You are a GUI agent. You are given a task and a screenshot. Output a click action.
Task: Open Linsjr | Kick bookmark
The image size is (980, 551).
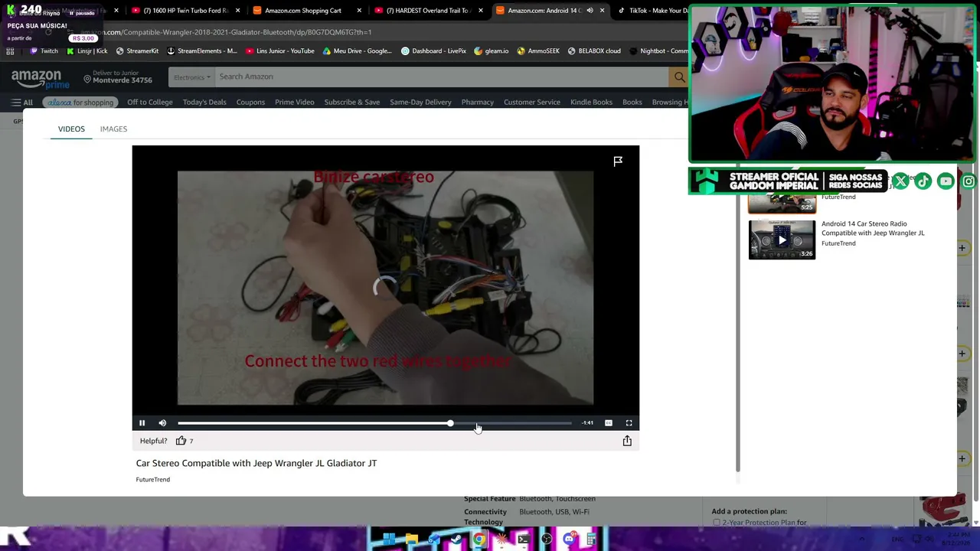pos(87,51)
